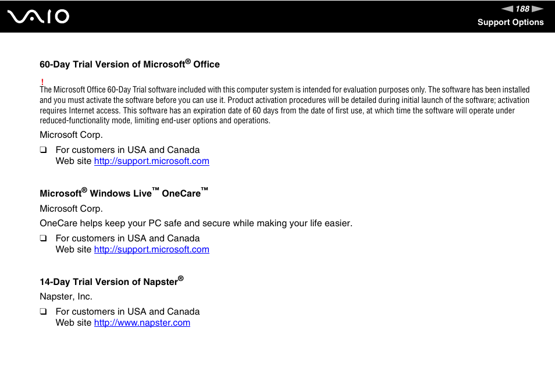Click the VAIO logo
This screenshot has width=555, height=392.
tap(38, 17)
